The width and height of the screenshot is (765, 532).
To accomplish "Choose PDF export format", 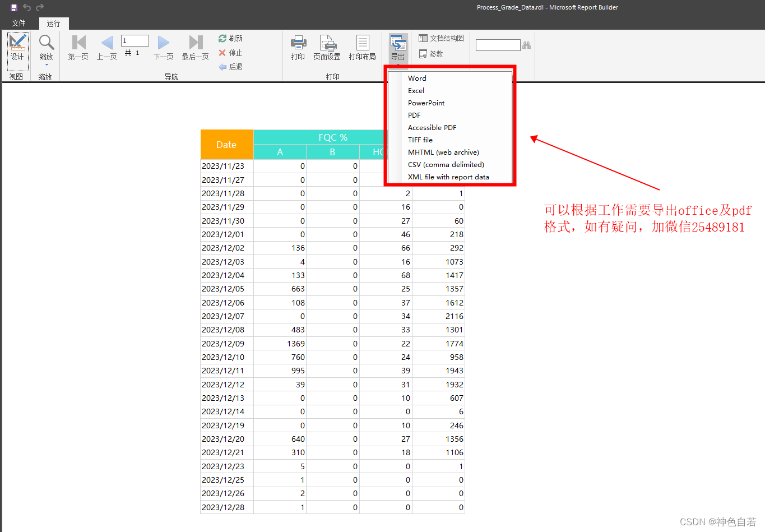I will click(450, 115).
